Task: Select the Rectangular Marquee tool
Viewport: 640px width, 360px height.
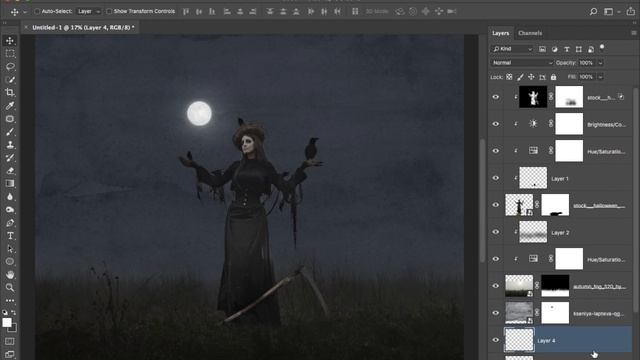Action: pyautogui.click(x=10, y=53)
